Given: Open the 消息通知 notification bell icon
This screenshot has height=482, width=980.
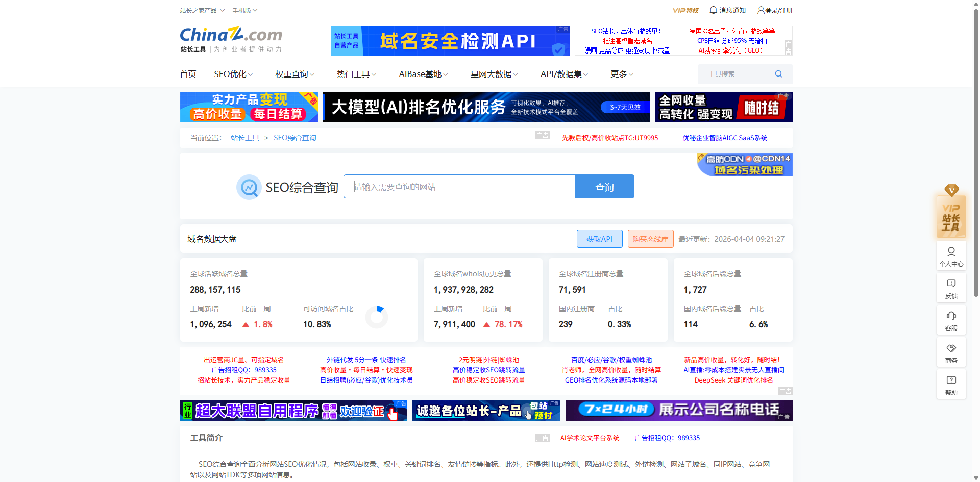Looking at the screenshot, I should [x=714, y=10].
